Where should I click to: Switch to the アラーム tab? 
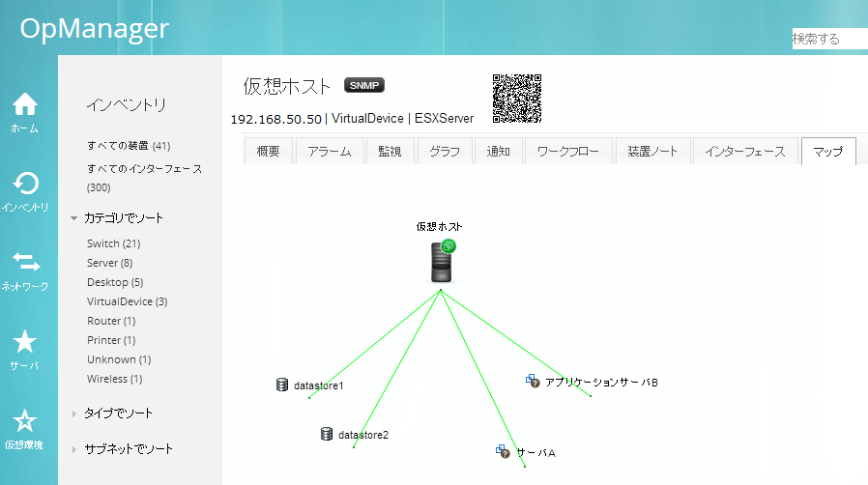pyautogui.click(x=330, y=152)
